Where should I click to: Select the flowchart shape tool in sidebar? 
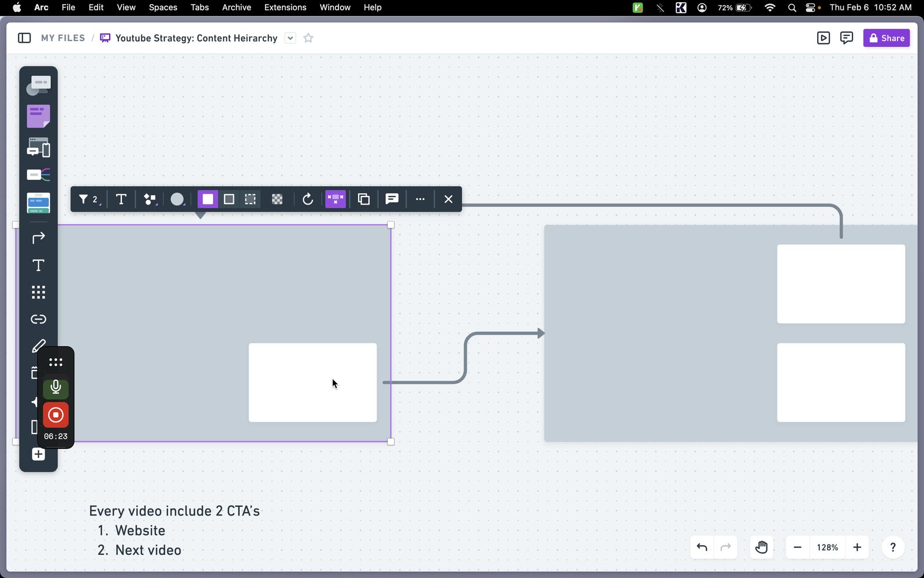pyautogui.click(x=39, y=86)
